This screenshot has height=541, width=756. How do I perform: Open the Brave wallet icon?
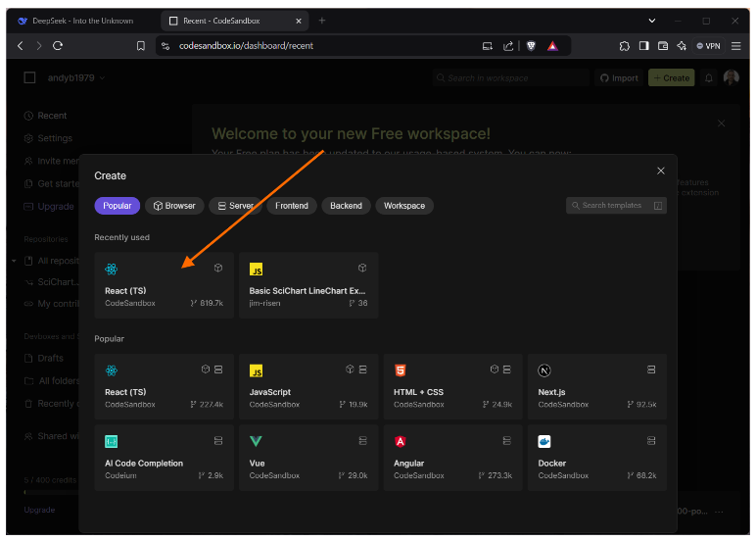(663, 46)
